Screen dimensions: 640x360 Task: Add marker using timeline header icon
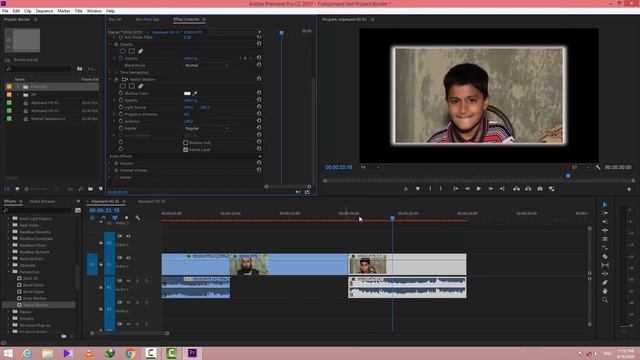coord(127,218)
